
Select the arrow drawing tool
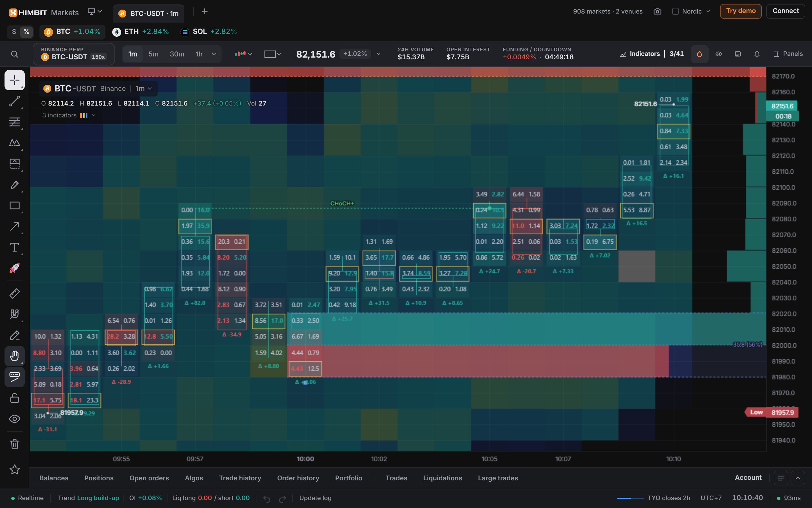click(14, 226)
